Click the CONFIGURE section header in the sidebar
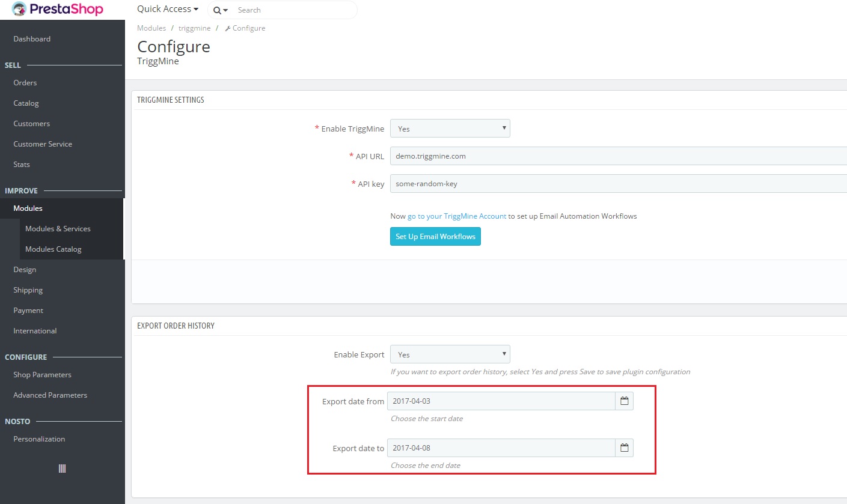This screenshot has height=504, width=847. [26, 357]
